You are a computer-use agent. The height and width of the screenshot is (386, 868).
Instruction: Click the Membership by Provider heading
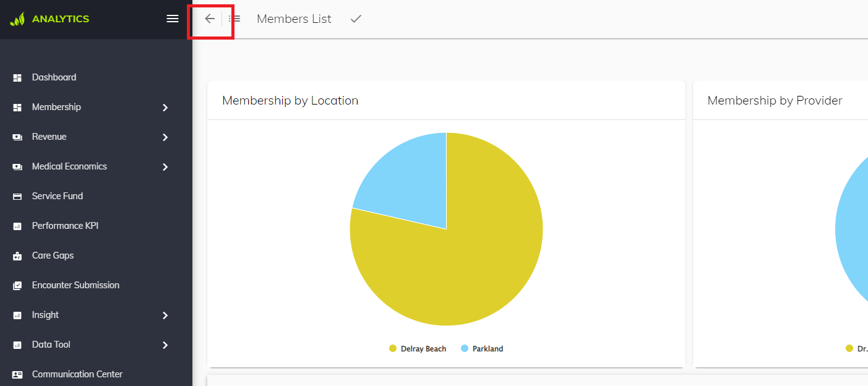pyautogui.click(x=775, y=100)
